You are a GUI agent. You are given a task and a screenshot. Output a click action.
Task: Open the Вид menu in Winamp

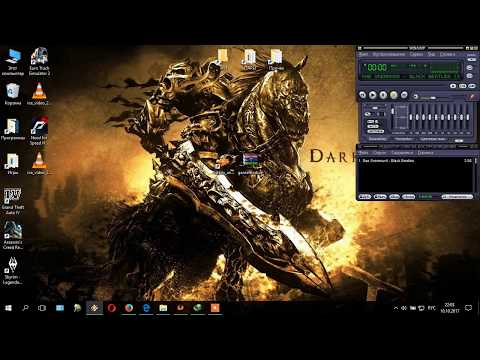click(x=432, y=54)
